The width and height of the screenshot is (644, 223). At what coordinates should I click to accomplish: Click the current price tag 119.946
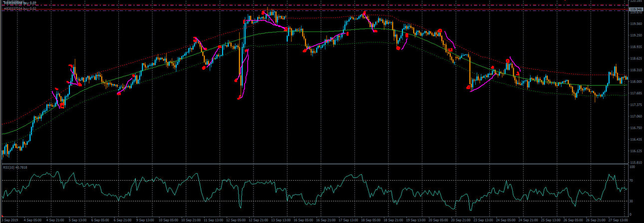pyautogui.click(x=636, y=9)
